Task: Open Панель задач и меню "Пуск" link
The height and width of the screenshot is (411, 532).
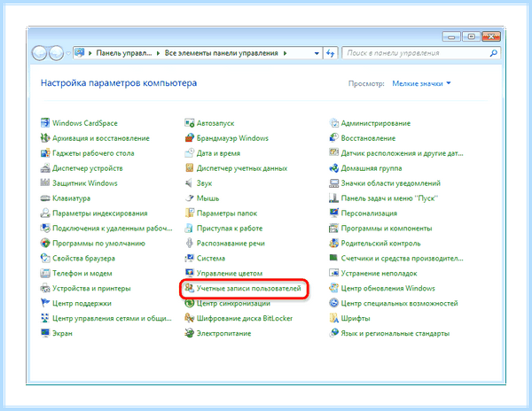Action: pos(389,198)
